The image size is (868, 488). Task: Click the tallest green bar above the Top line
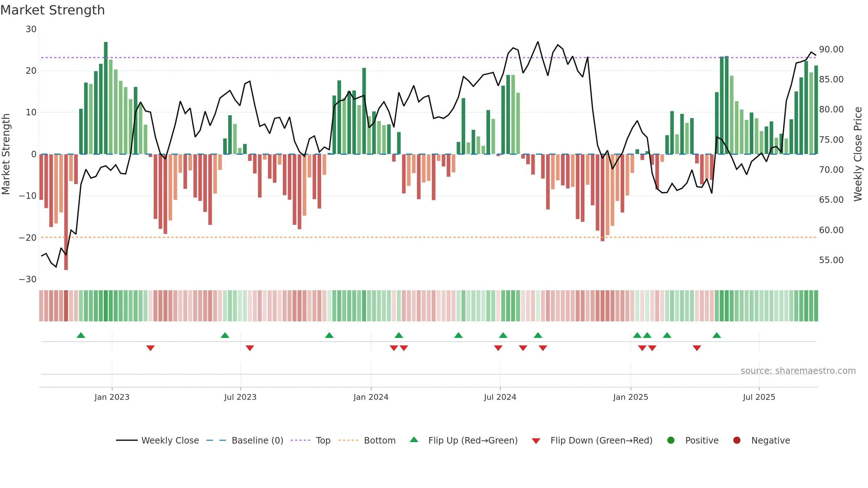point(106,98)
